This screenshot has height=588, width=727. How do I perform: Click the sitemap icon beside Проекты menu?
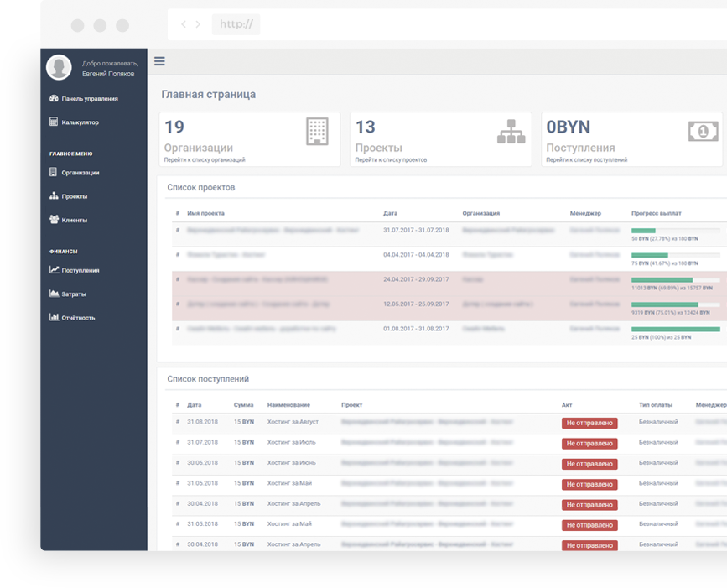(x=54, y=195)
